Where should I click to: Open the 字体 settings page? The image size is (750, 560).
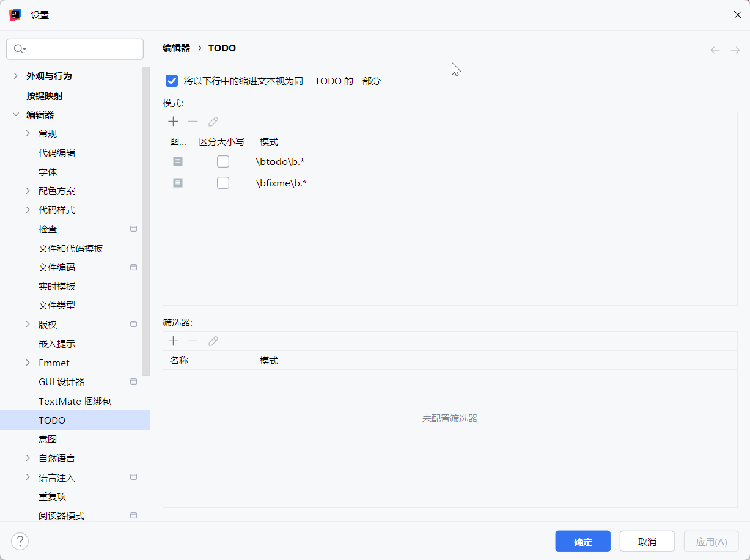[48, 172]
